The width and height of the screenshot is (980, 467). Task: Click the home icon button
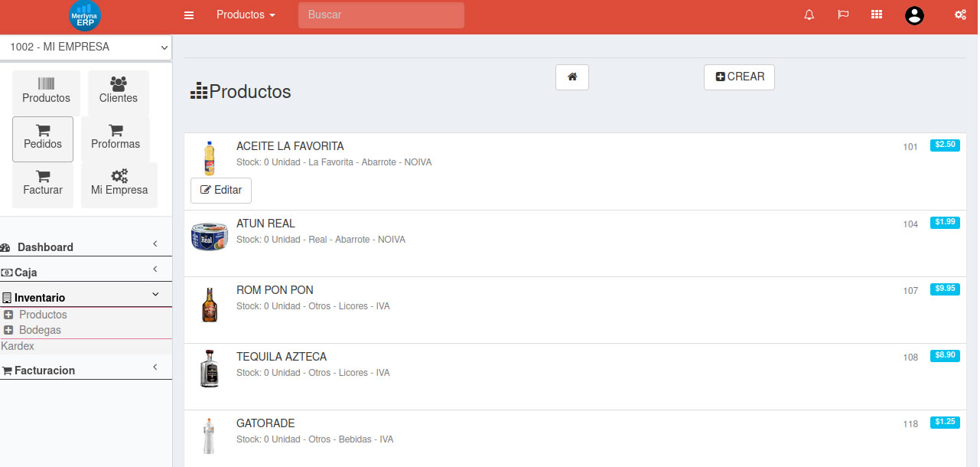[x=571, y=77]
